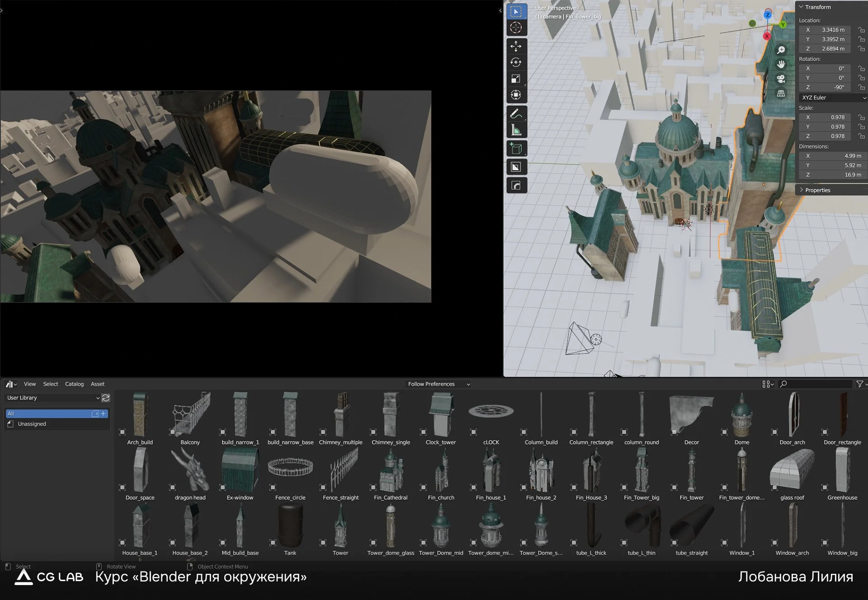Image resolution: width=868 pixels, height=600 pixels.
Task: Select the Add Cube tool
Action: pos(516,149)
